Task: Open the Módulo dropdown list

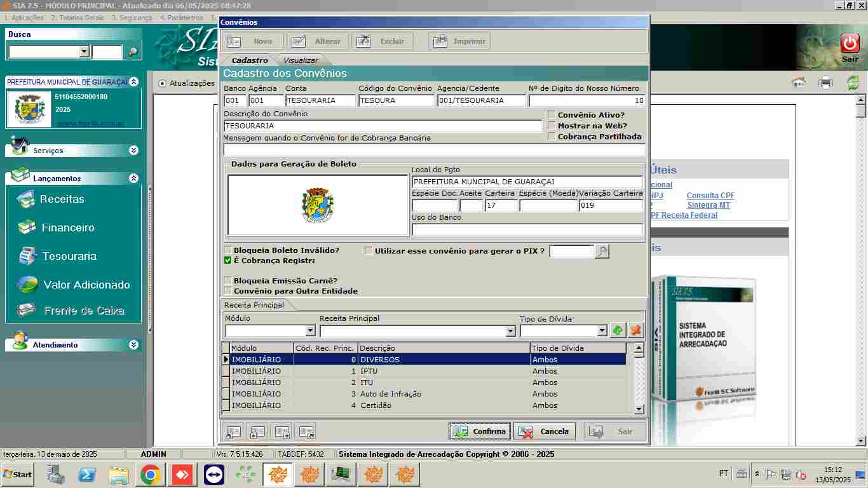Action: point(310,331)
